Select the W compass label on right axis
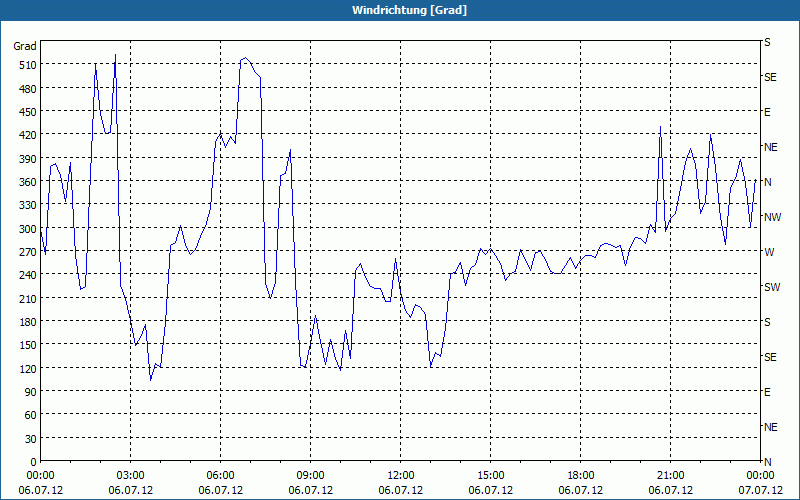The image size is (800, 500). coord(769,252)
